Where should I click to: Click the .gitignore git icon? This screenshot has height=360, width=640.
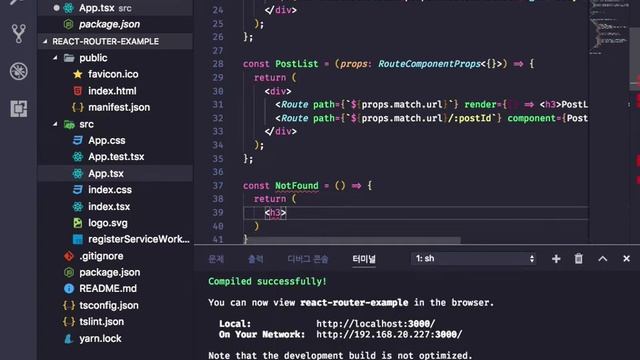coord(69,256)
